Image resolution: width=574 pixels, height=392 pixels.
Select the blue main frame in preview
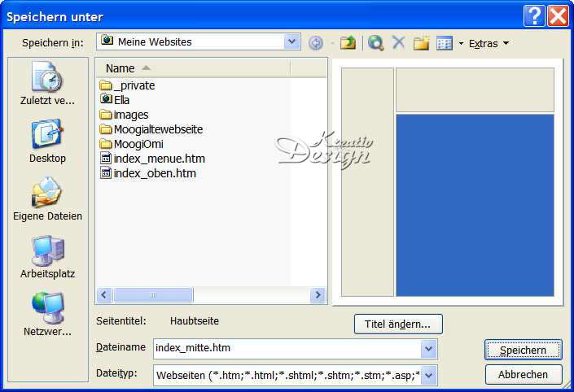tap(475, 205)
